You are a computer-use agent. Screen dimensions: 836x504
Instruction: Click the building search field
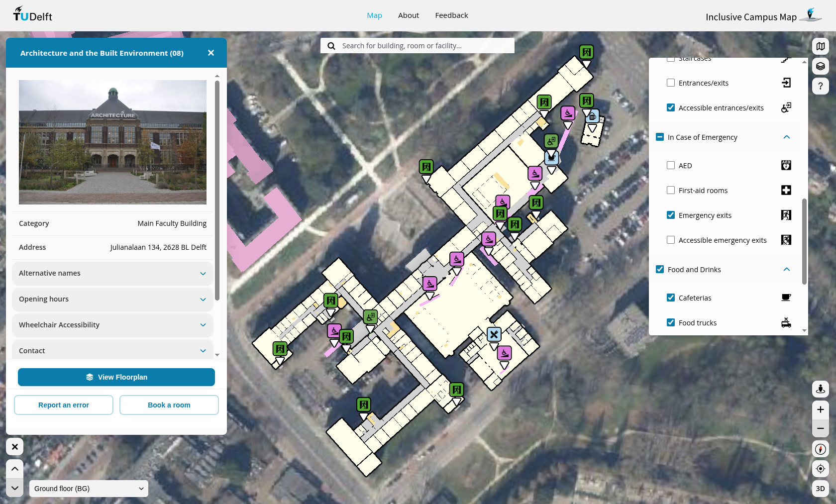(423, 46)
